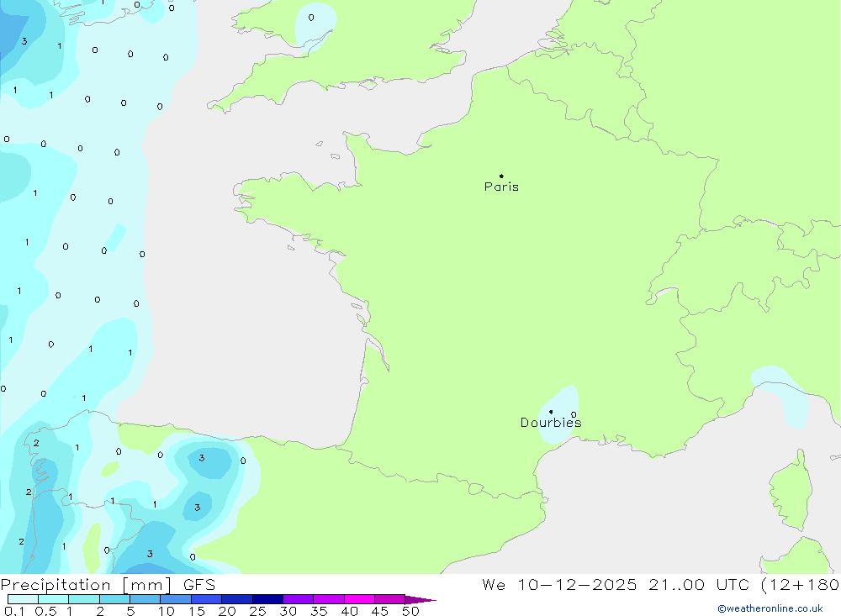Click the '50' legend scale label

[410, 611]
